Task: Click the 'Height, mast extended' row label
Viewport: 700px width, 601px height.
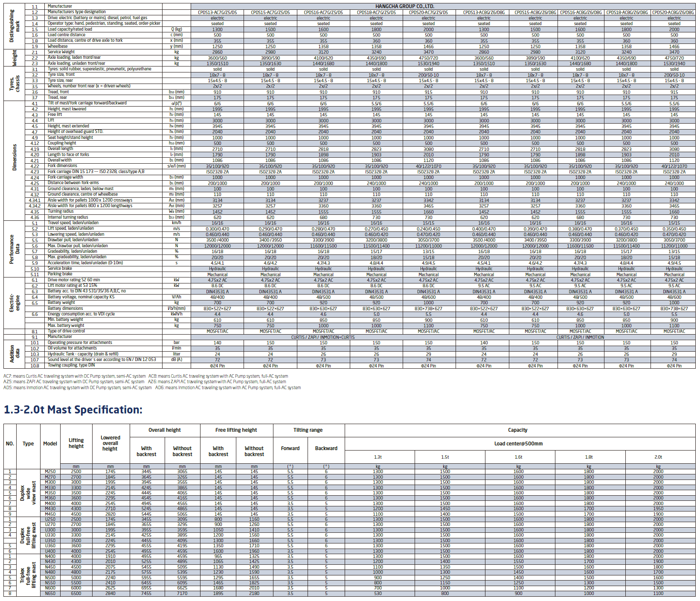Action: (69, 126)
